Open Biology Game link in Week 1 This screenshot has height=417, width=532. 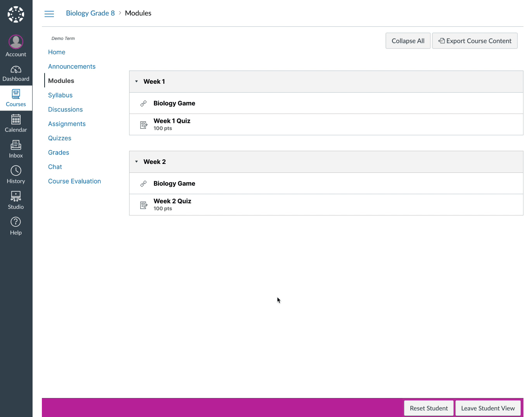click(174, 103)
